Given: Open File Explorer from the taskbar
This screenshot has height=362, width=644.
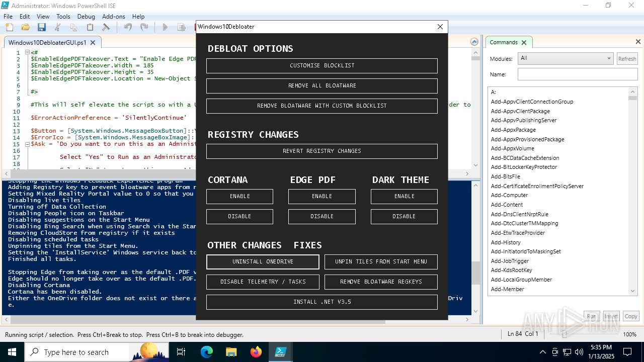Looking at the screenshot, I should (x=231, y=352).
